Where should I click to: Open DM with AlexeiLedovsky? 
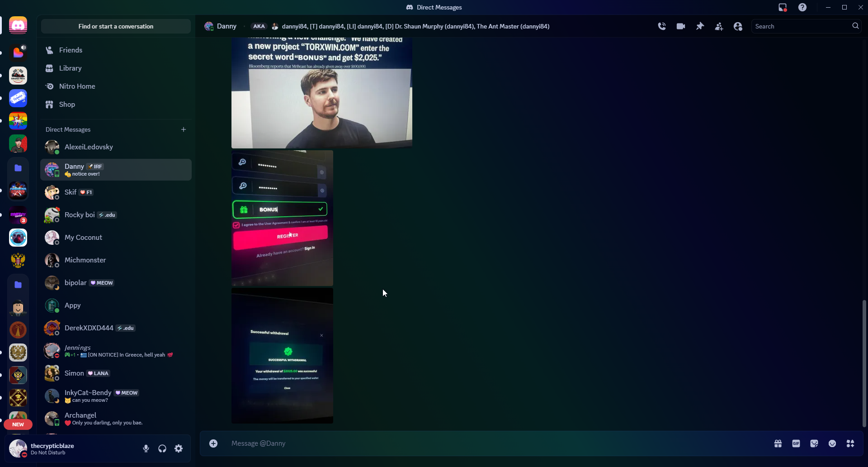pyautogui.click(x=116, y=147)
